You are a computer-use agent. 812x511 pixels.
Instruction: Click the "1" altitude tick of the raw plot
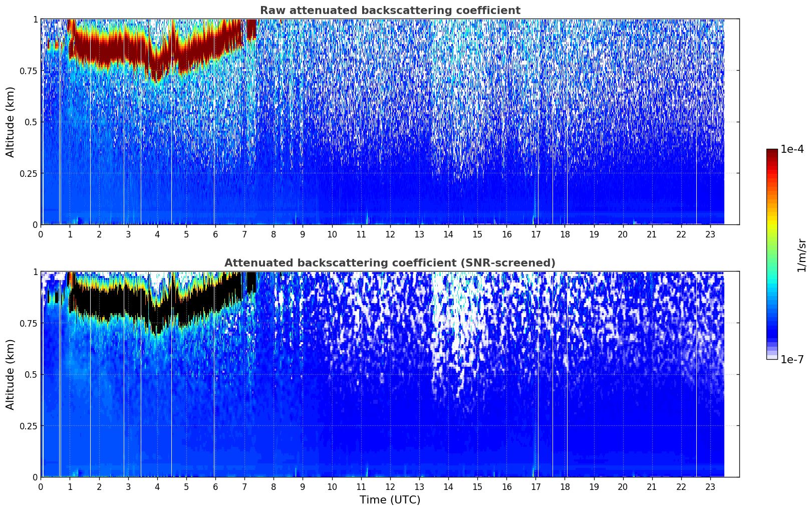tap(36, 19)
